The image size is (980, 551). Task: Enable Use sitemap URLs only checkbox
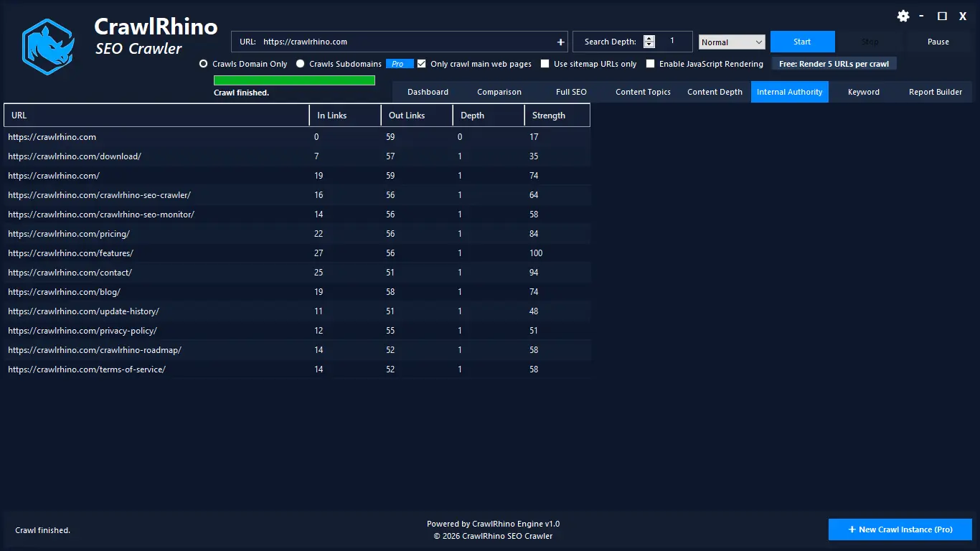tap(545, 64)
